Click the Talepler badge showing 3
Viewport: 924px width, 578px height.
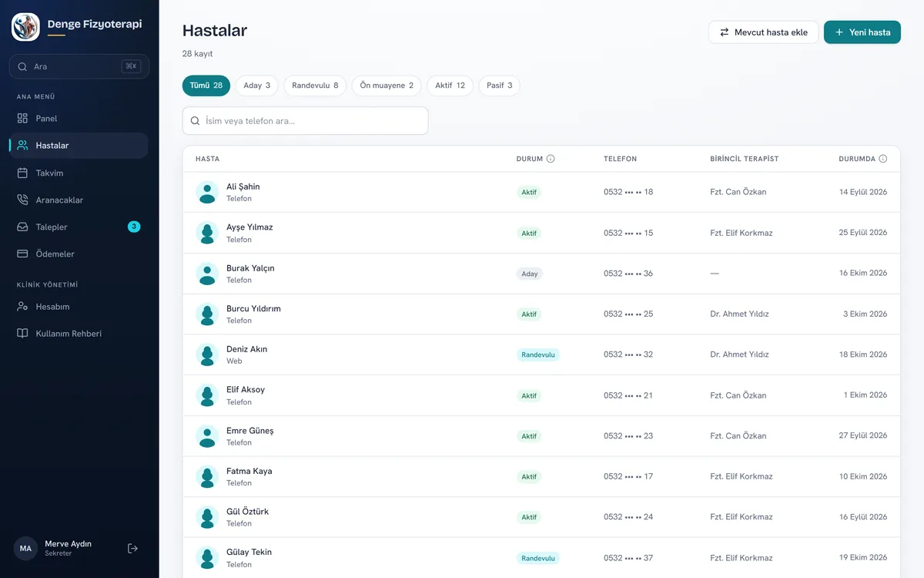click(x=134, y=227)
